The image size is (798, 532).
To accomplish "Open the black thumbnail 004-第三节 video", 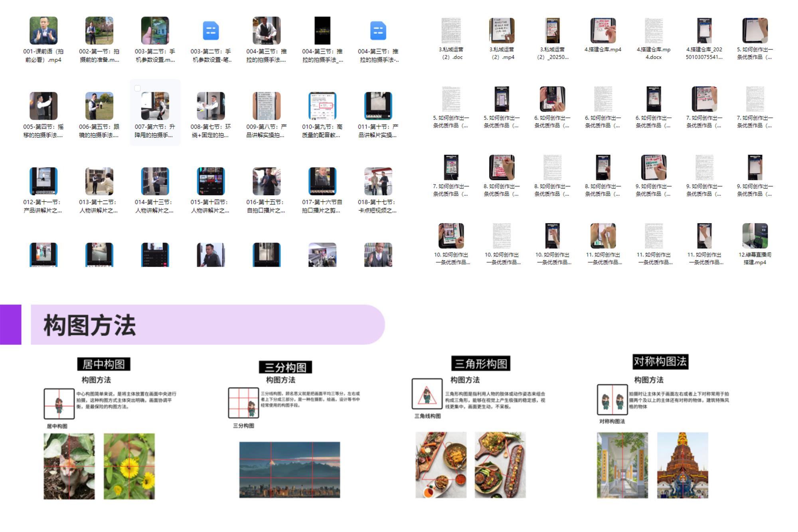I will point(322,31).
